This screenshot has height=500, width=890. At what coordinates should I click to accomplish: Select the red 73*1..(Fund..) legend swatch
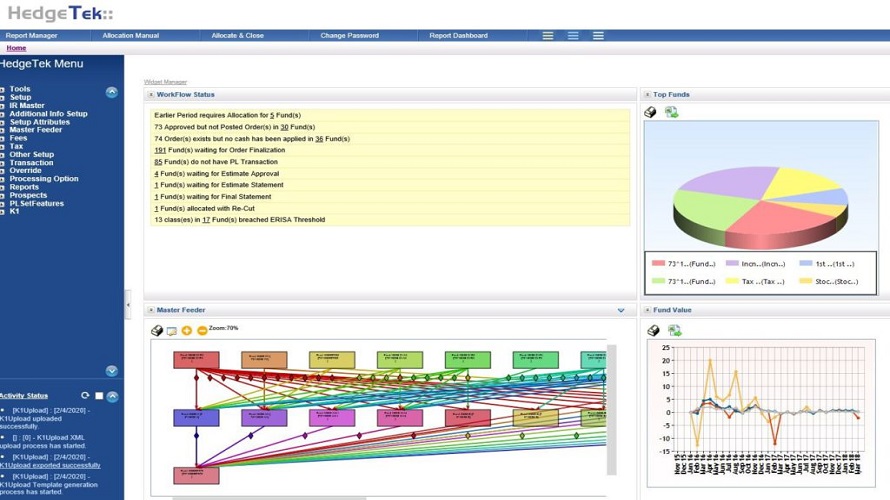658,263
